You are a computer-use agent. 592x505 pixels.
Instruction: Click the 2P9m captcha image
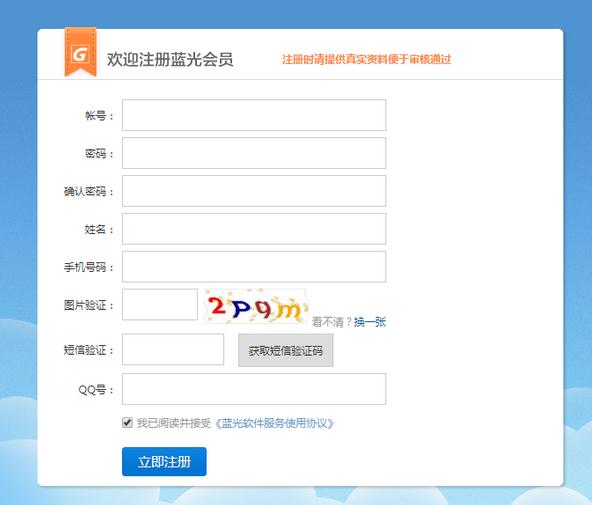coord(256,306)
